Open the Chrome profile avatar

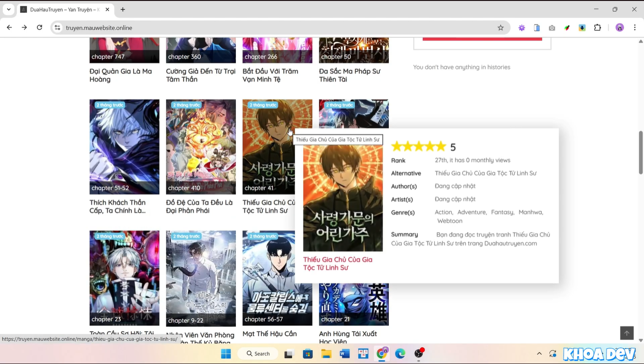coord(620,27)
